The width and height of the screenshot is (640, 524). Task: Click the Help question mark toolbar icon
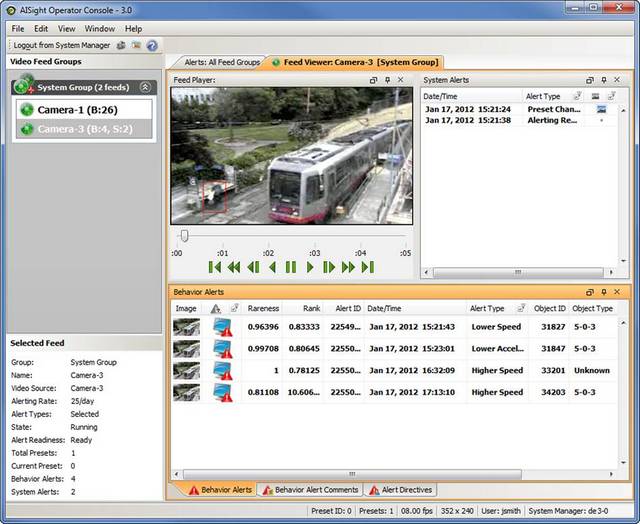(x=152, y=46)
